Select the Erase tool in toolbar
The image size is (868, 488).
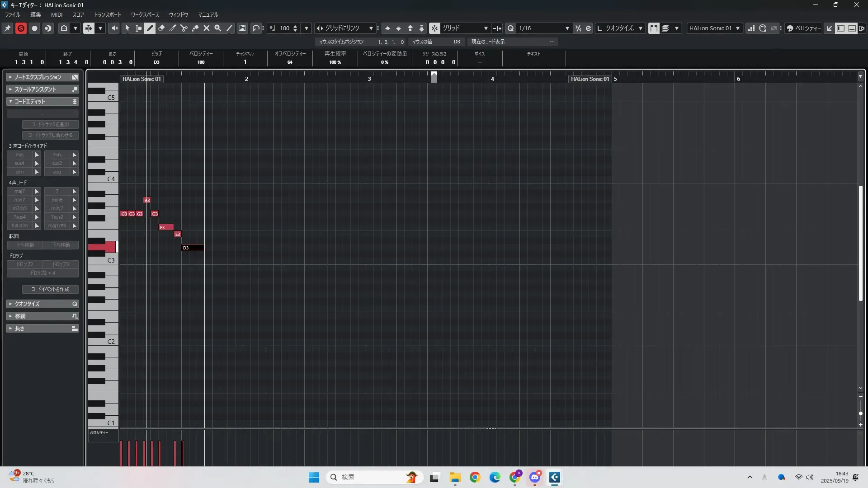coord(161,28)
